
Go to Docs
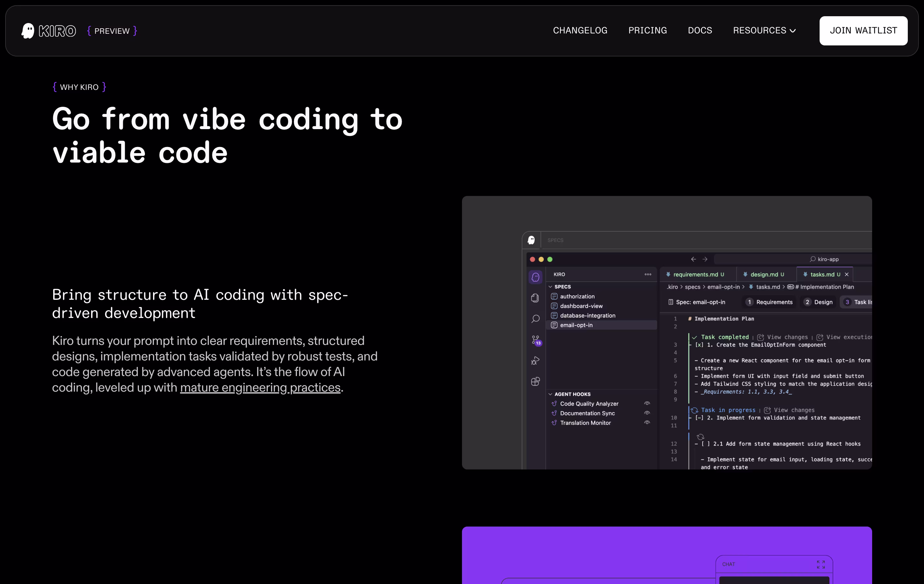(x=700, y=30)
